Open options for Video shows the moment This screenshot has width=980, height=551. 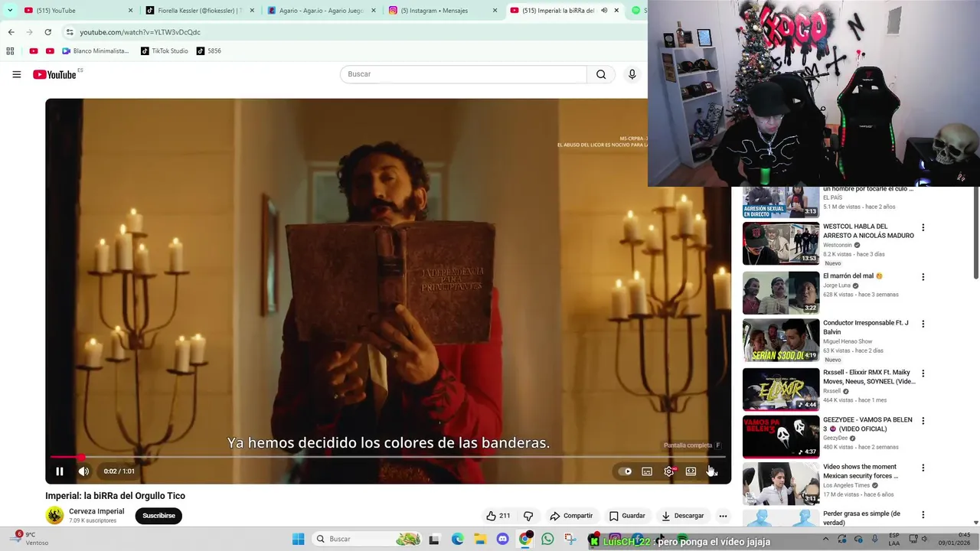tap(923, 468)
